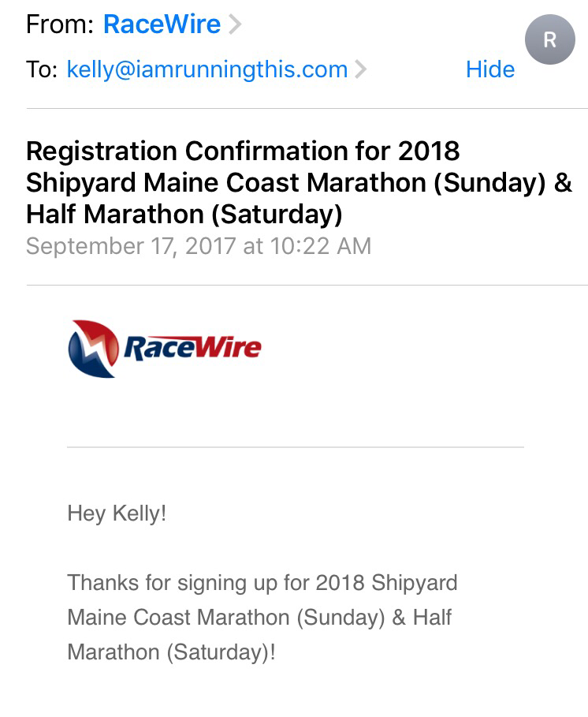
Task: Tap the Registration Confirmation subject heading
Action: 243,151
